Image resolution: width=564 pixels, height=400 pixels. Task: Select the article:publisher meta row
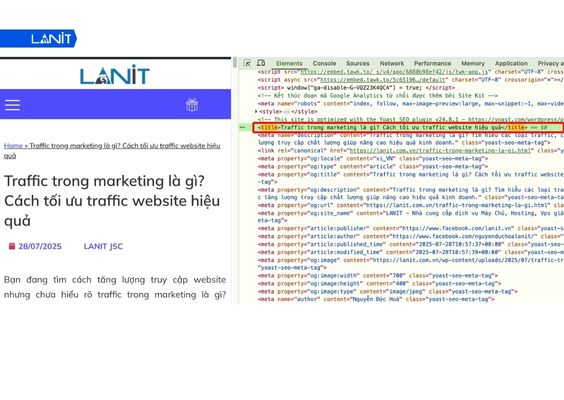coord(410,228)
